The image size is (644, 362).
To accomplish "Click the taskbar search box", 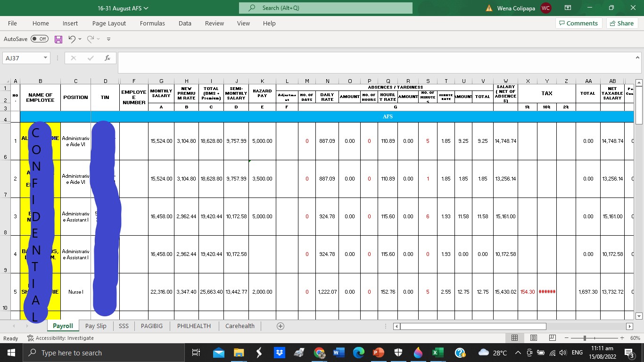I will (x=103, y=352).
